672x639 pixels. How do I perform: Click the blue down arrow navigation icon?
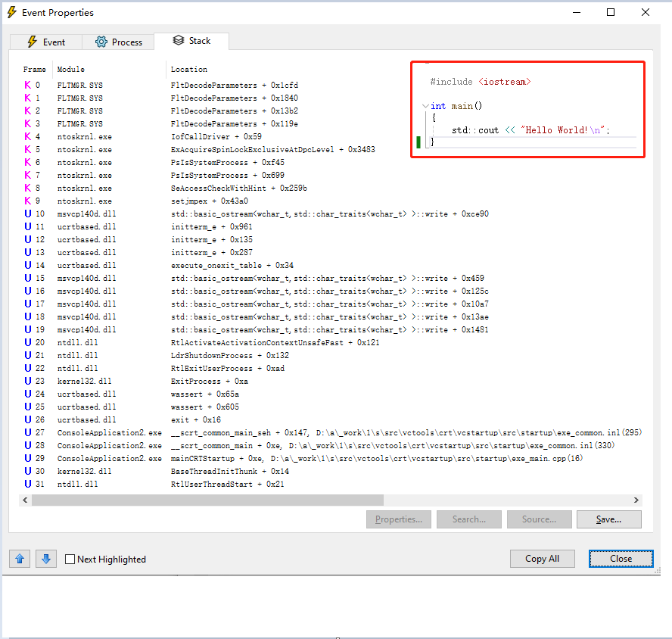coord(46,559)
